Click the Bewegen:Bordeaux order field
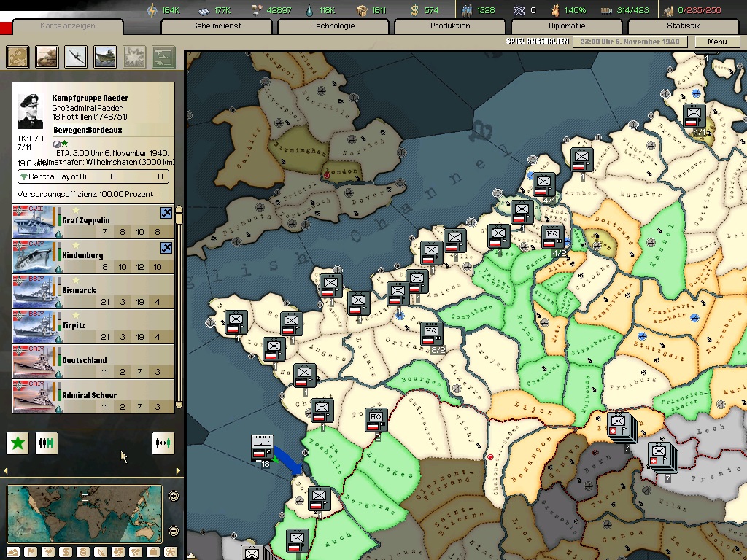This screenshot has width=747, height=560. pos(113,130)
